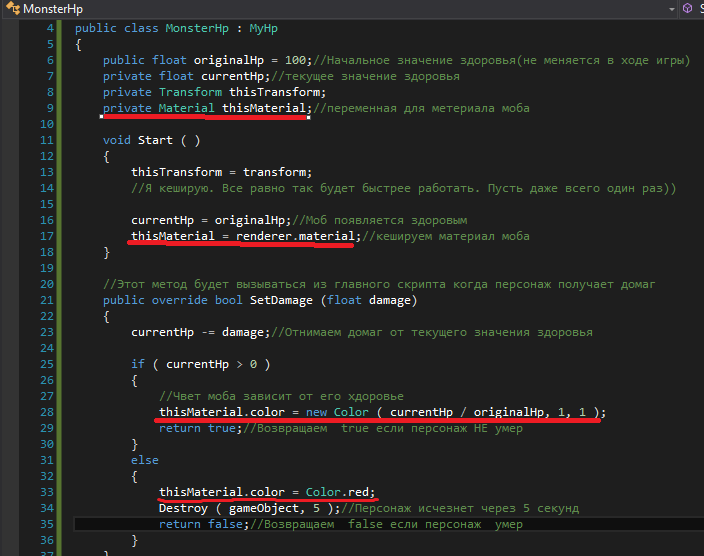Click 'originalHp = 100' declaration on line 6
704x556 pixels.
click(250, 60)
